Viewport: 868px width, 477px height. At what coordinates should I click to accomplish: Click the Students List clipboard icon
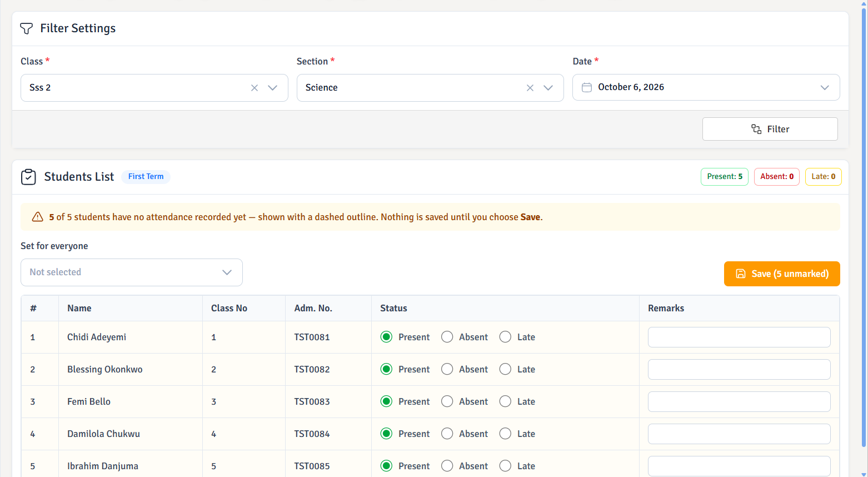(x=28, y=177)
